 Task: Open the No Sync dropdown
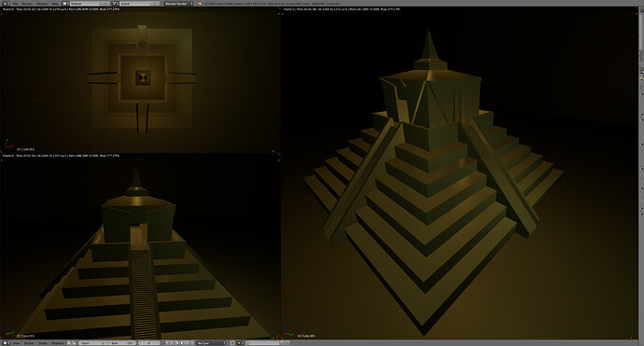[212, 342]
